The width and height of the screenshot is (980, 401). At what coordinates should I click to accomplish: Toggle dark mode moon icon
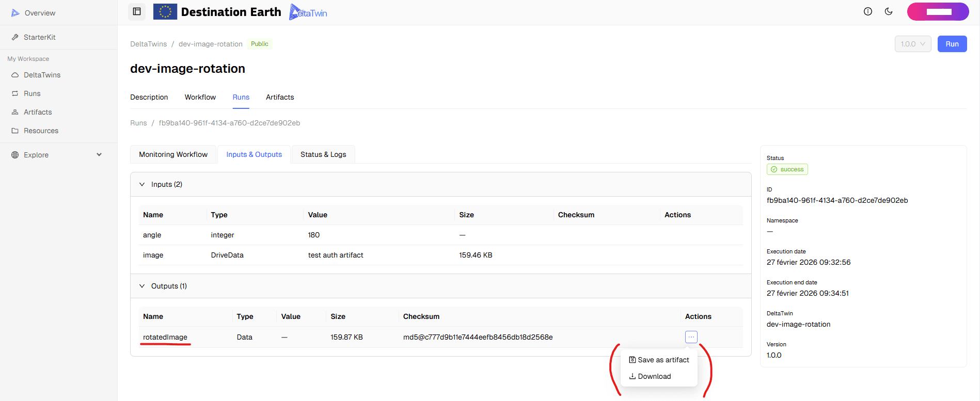pos(889,11)
